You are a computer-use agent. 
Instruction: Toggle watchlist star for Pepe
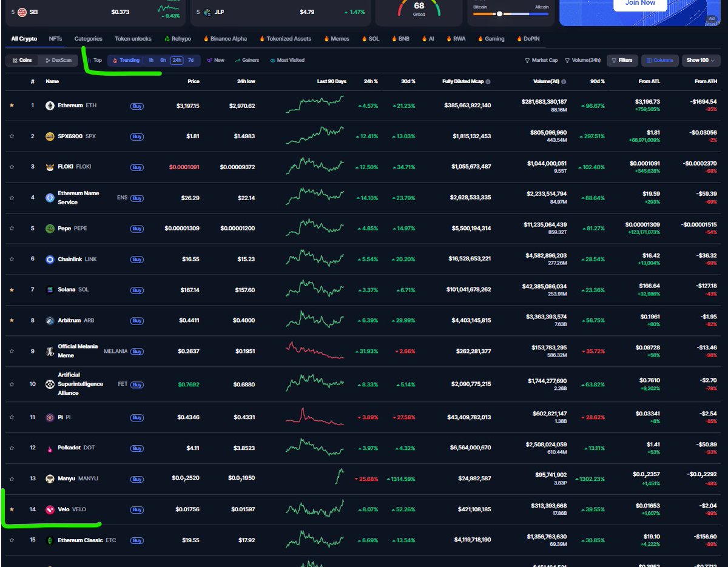pyautogui.click(x=12, y=229)
